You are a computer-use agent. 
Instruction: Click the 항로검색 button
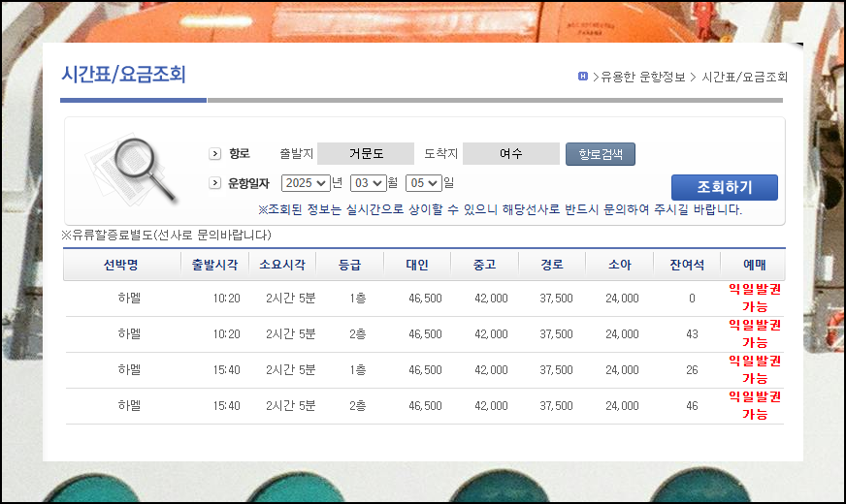(x=600, y=154)
